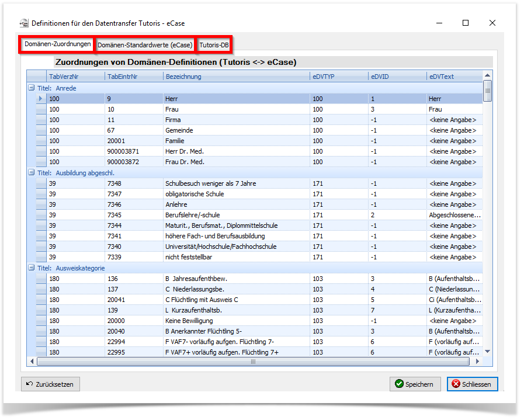Screen dimensions: 524x420
Task: Collapse the Titel: Ausbildung abgeschl. group
Action: point(32,172)
